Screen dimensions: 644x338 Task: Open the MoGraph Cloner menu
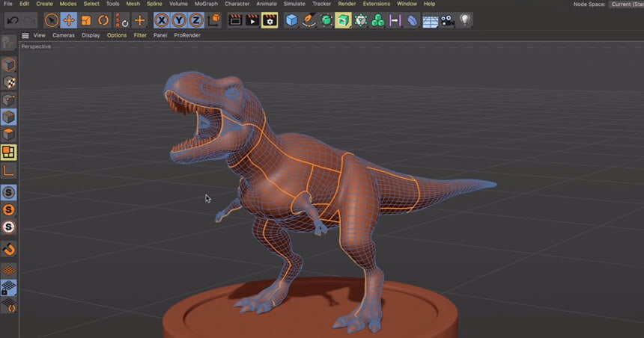tap(361, 20)
